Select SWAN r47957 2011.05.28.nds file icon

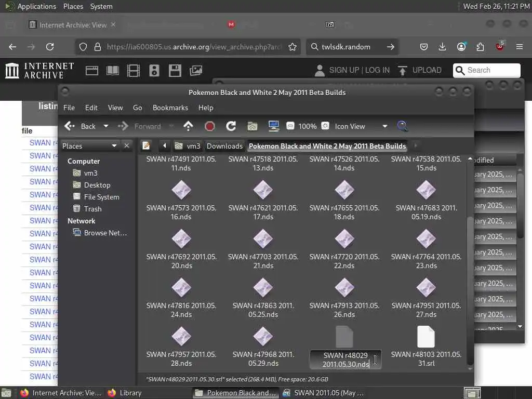point(181,337)
